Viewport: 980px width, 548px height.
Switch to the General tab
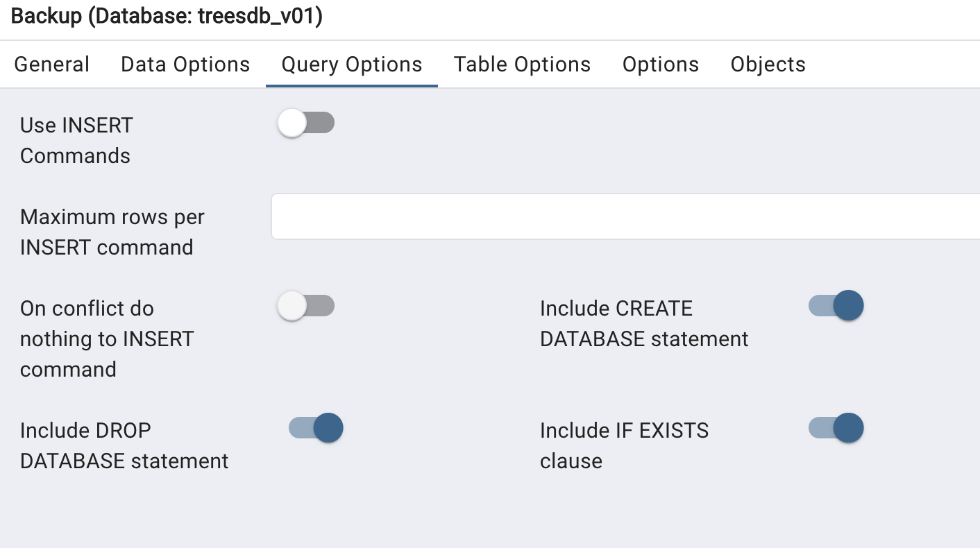click(x=52, y=65)
